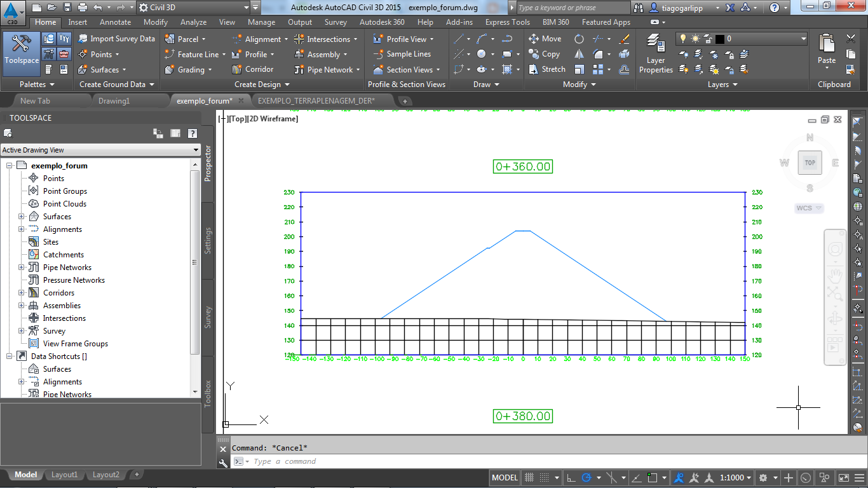Viewport: 868px width, 488px height.
Task: Select the Scale tool icon
Action: tap(579, 69)
